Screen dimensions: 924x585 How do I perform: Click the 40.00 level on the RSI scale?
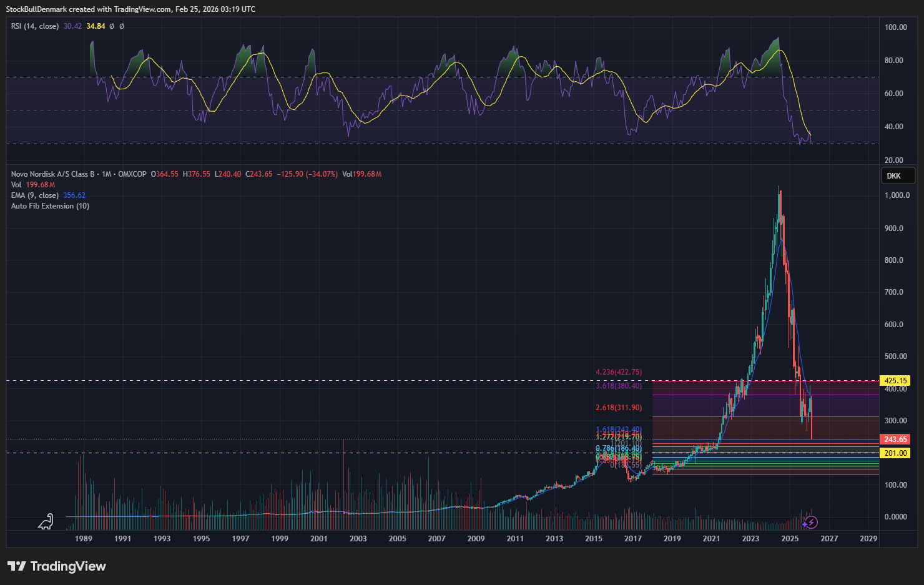point(894,127)
